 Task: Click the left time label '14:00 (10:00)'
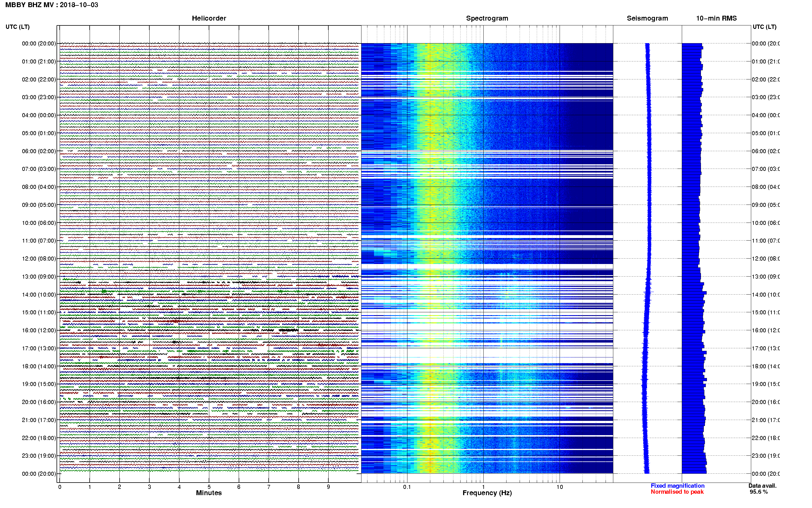[x=39, y=295]
